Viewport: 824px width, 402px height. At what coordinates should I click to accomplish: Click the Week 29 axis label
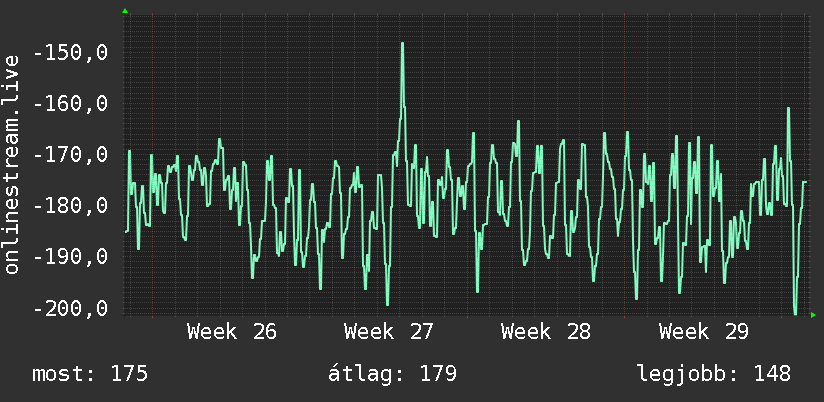(x=704, y=332)
